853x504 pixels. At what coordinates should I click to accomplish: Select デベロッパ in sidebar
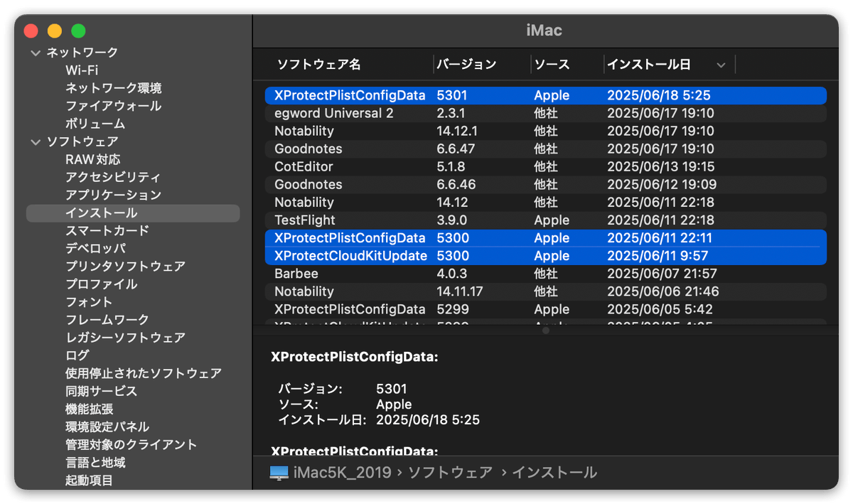(95, 249)
